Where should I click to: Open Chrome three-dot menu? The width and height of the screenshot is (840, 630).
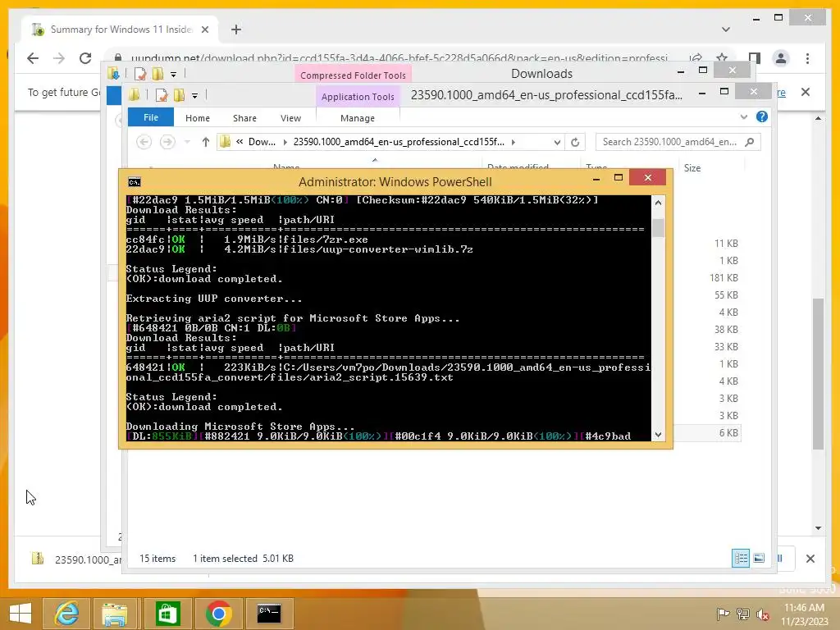tap(807, 58)
